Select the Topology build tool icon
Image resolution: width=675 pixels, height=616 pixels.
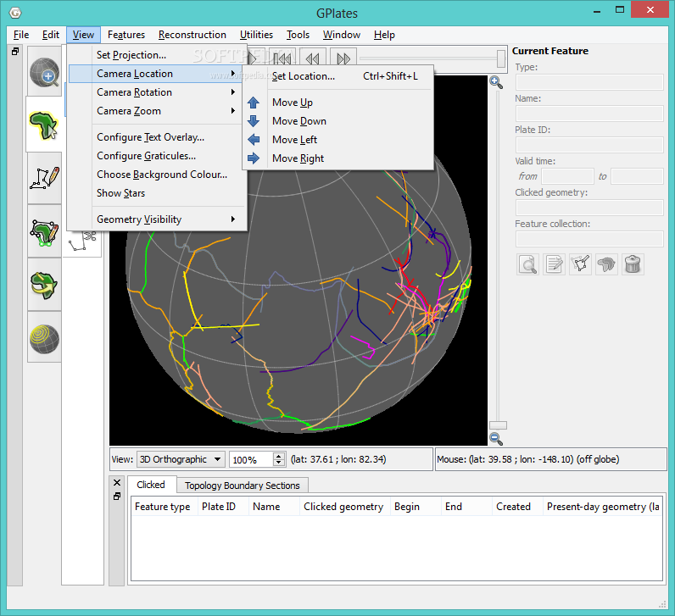pos(44,233)
